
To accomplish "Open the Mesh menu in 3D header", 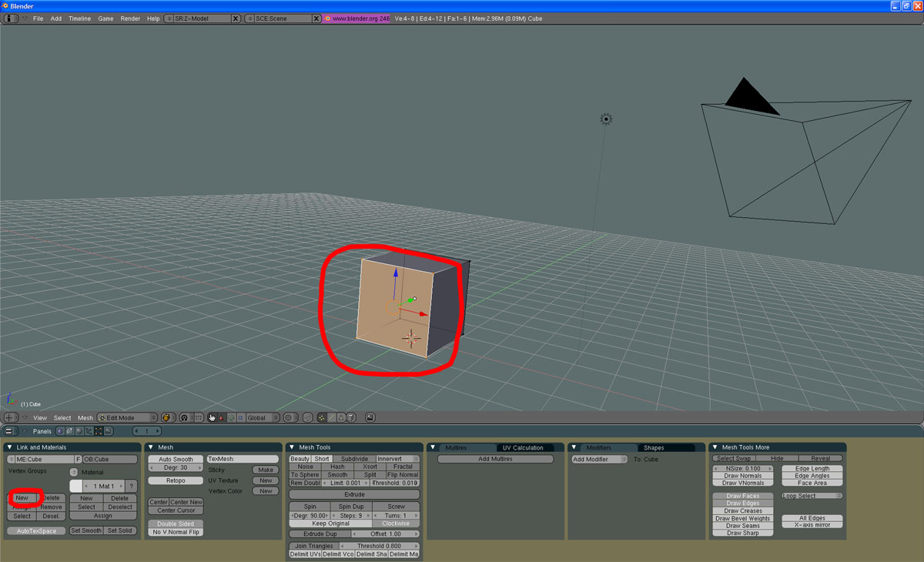I will tap(85, 417).
